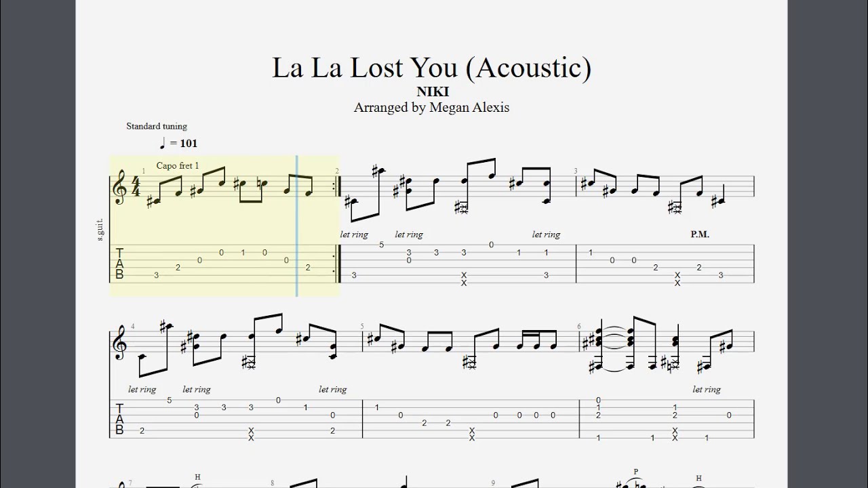Click the measure 3 number label
This screenshot has width=868, height=488.
(x=576, y=171)
